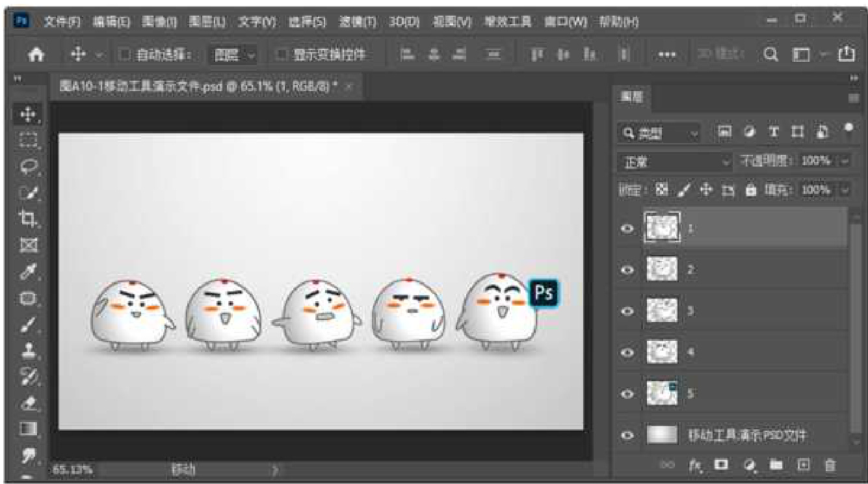Enable show transform controls checkbox

pos(282,56)
